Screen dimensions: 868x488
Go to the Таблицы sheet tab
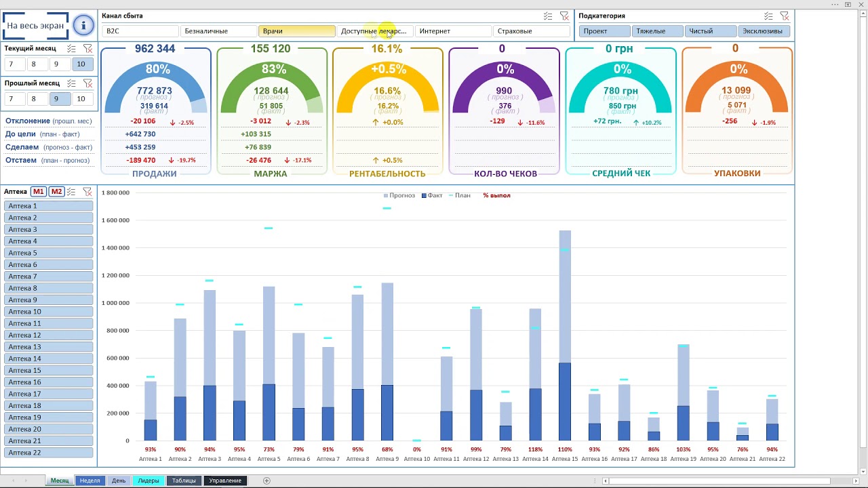(x=184, y=481)
